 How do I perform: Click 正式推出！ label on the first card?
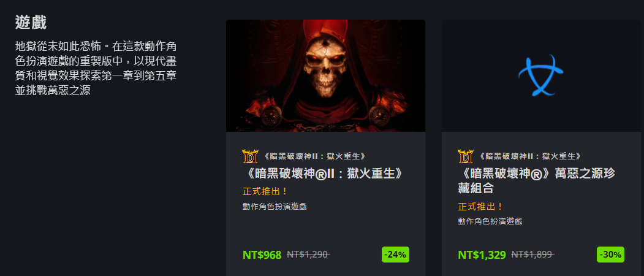click(x=265, y=191)
